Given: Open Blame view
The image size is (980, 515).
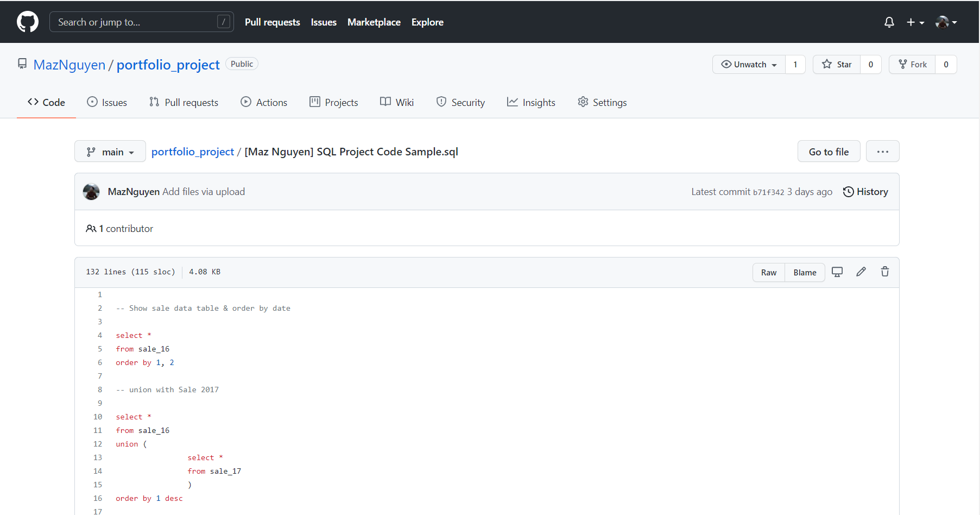Looking at the screenshot, I should (x=805, y=272).
